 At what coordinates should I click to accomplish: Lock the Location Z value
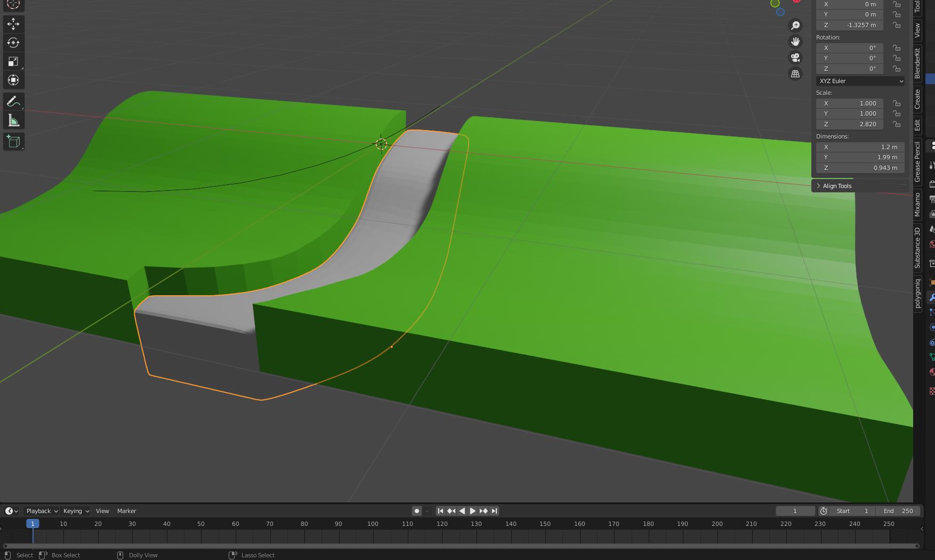pos(897,25)
